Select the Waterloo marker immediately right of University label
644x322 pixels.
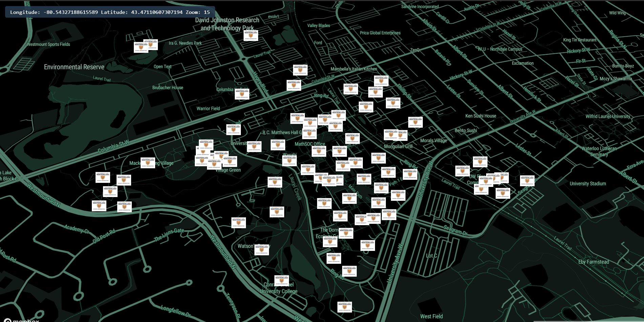click(x=254, y=146)
